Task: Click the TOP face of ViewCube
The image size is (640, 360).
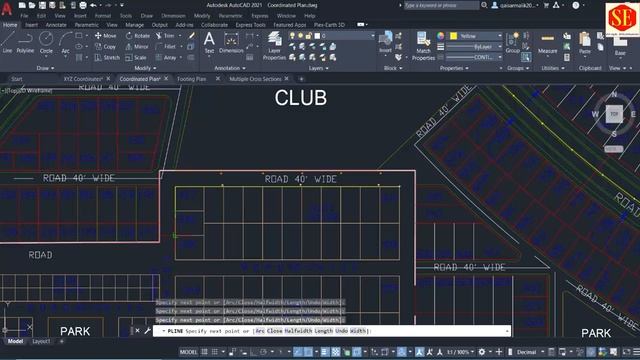Action: (x=614, y=114)
